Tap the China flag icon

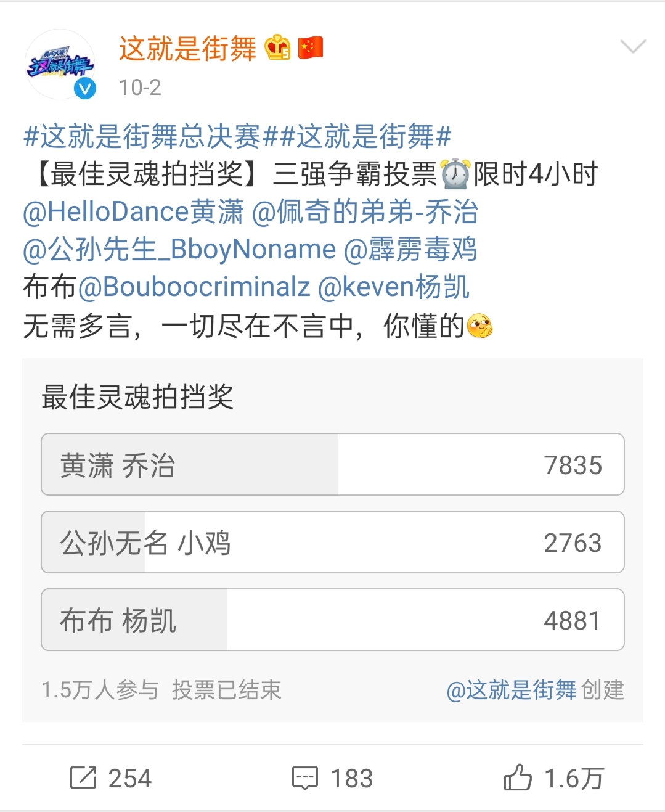click(x=311, y=48)
